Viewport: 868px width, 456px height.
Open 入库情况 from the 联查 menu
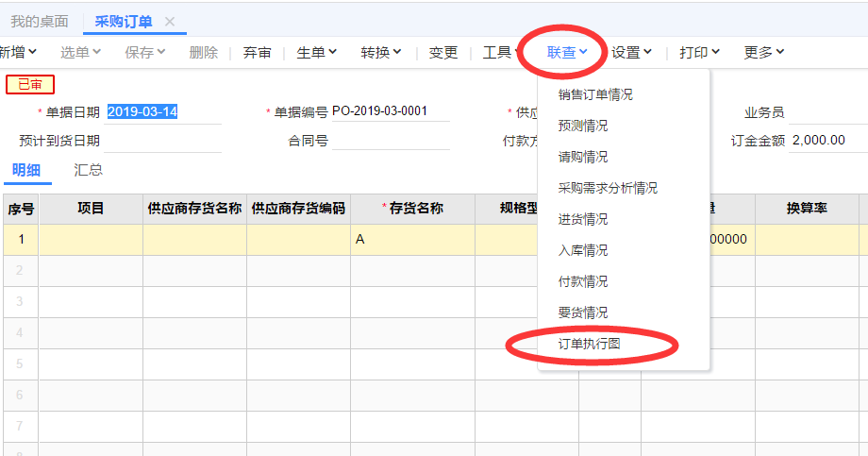click(583, 250)
